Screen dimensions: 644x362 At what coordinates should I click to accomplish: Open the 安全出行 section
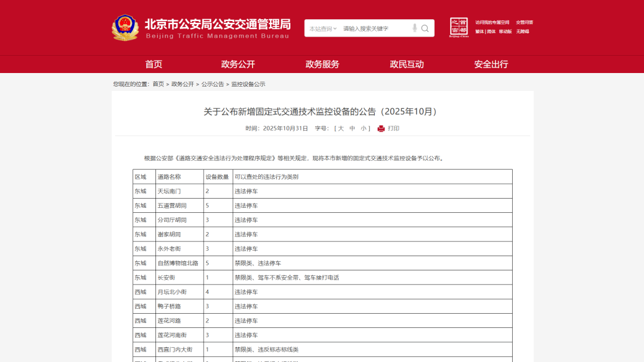click(x=490, y=64)
